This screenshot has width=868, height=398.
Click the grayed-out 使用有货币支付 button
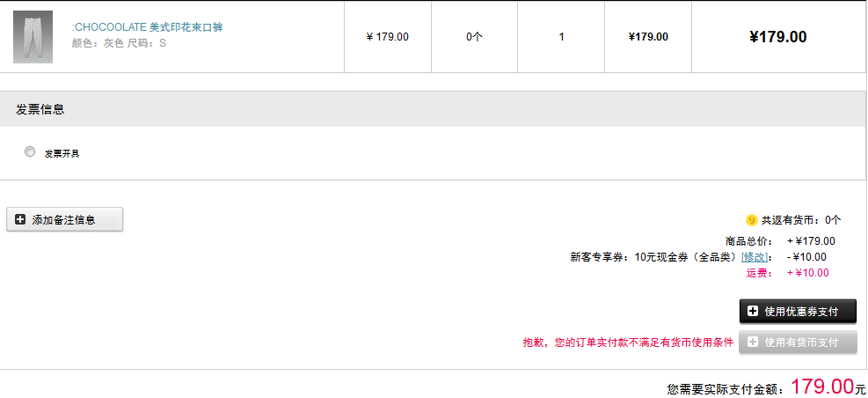tap(798, 342)
